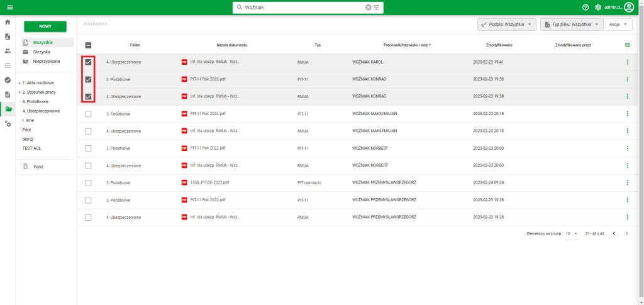Uncheck the KONRAD RMUA row checkbox
The height and width of the screenshot is (305, 644).
[x=88, y=96]
